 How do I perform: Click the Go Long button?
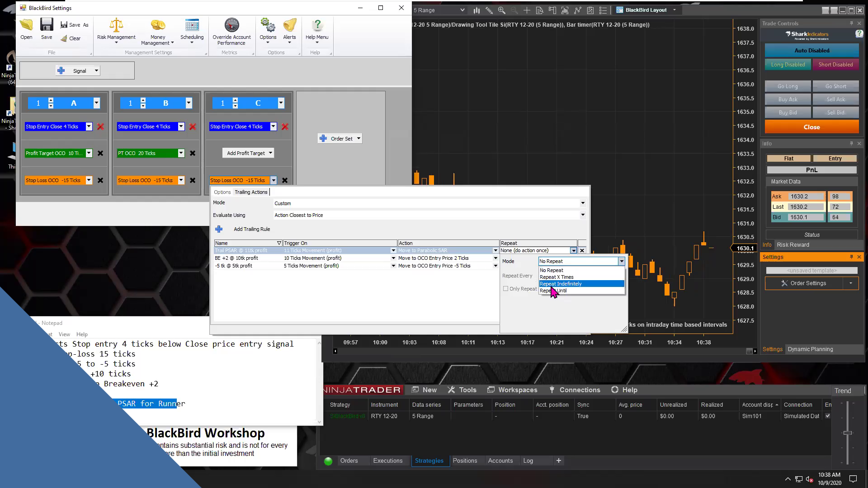(788, 86)
